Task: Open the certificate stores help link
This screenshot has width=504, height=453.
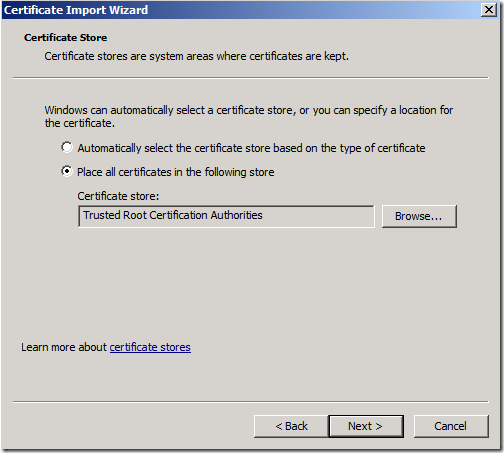Action: pyautogui.click(x=150, y=347)
